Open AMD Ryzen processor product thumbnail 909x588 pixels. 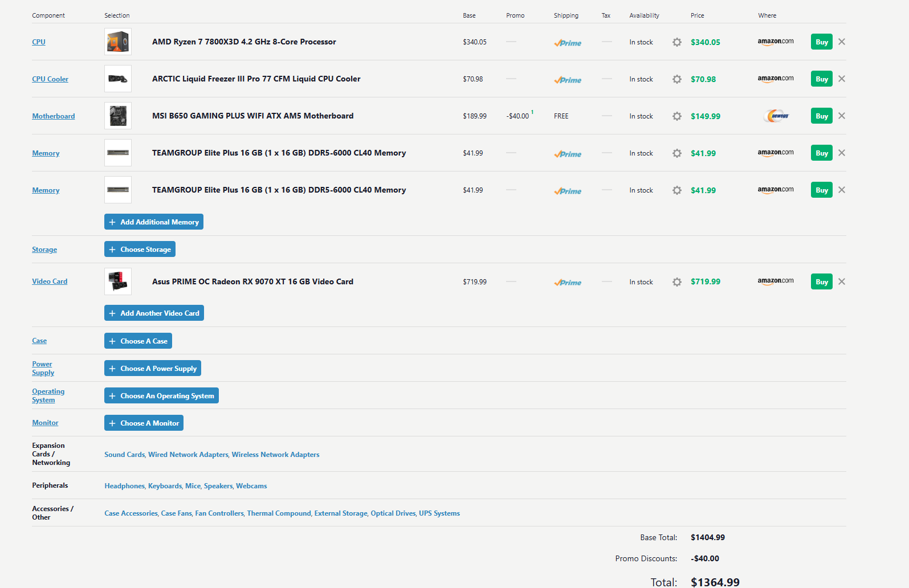point(118,42)
